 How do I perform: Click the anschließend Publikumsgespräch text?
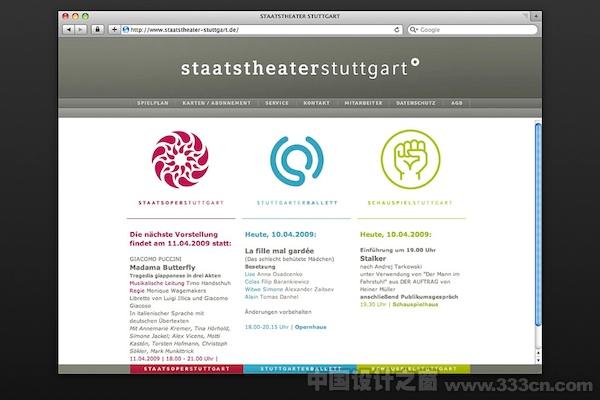(409, 297)
